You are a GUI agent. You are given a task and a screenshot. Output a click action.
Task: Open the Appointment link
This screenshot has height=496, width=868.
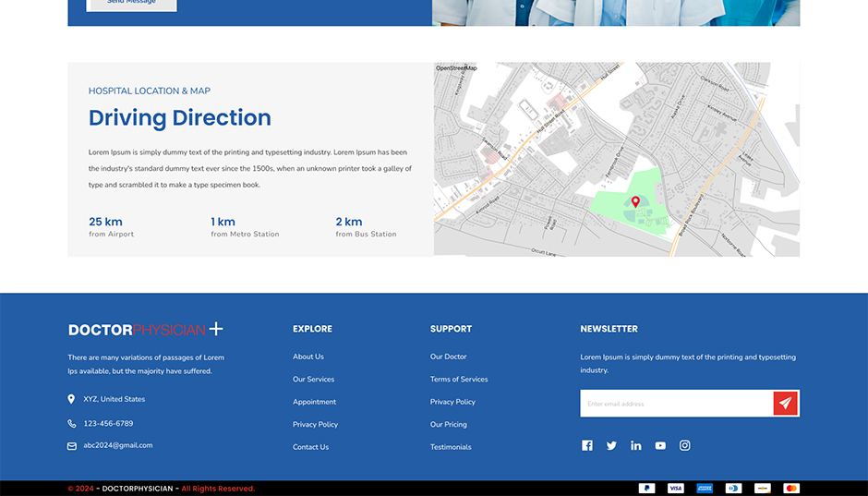[x=314, y=402]
